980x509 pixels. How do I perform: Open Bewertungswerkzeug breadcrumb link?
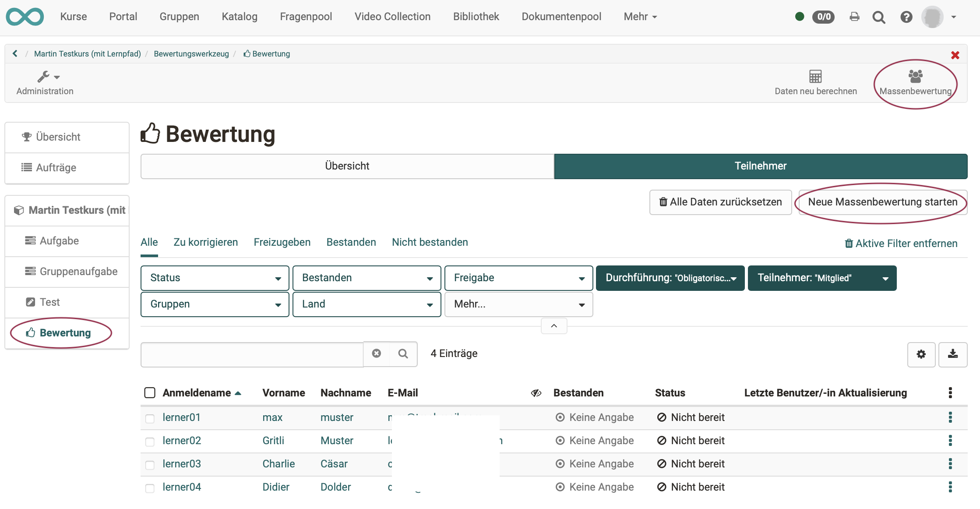pyautogui.click(x=191, y=53)
